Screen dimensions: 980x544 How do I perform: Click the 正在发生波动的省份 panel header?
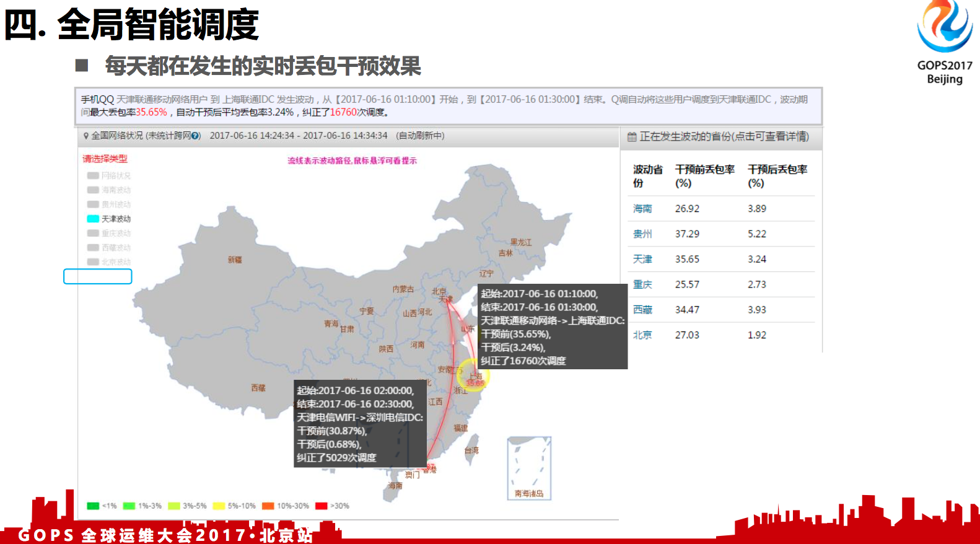point(721,137)
